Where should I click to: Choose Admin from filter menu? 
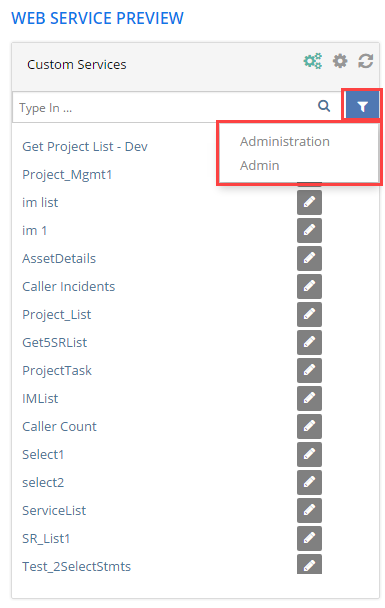pos(259,166)
